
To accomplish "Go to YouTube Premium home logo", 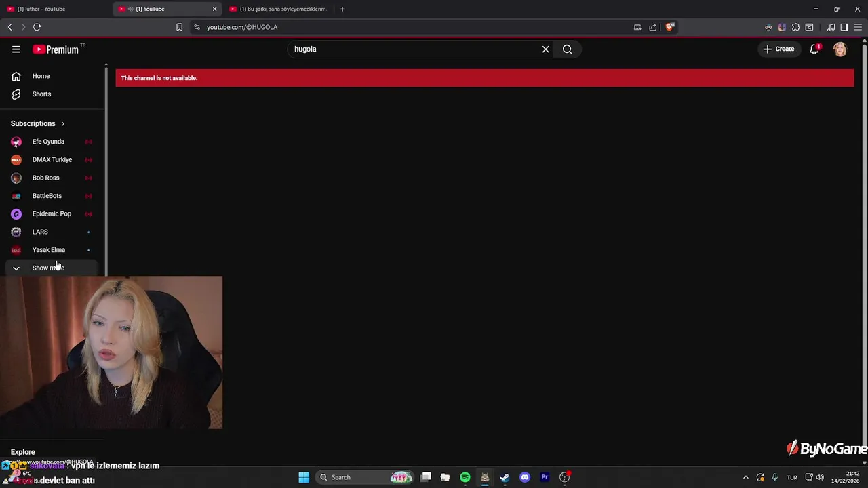I will click(x=56, y=49).
